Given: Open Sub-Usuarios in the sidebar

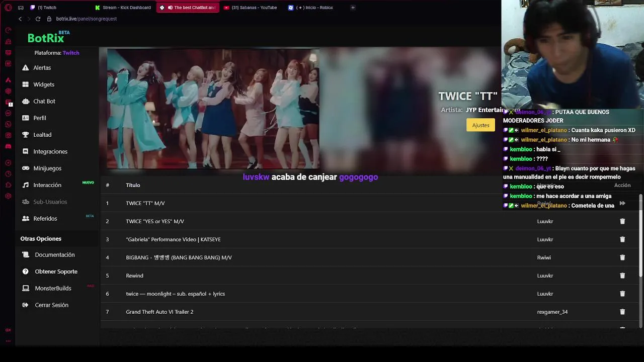Looking at the screenshot, I should (x=50, y=202).
